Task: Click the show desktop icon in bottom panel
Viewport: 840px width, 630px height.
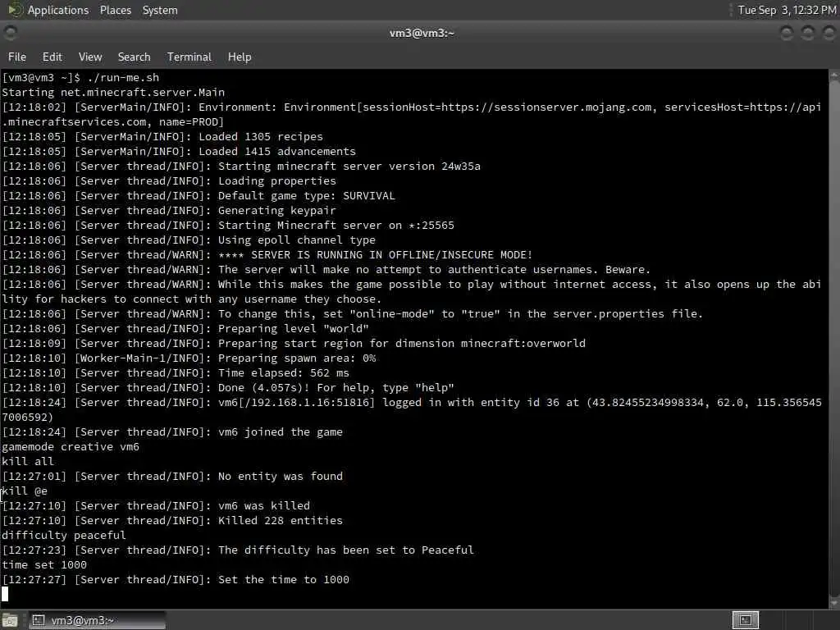Action: tap(10, 620)
